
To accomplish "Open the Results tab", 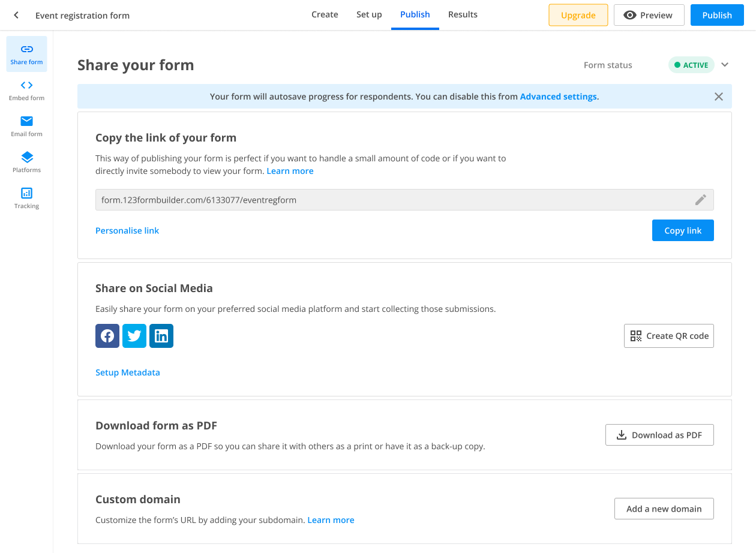I will click(x=463, y=14).
